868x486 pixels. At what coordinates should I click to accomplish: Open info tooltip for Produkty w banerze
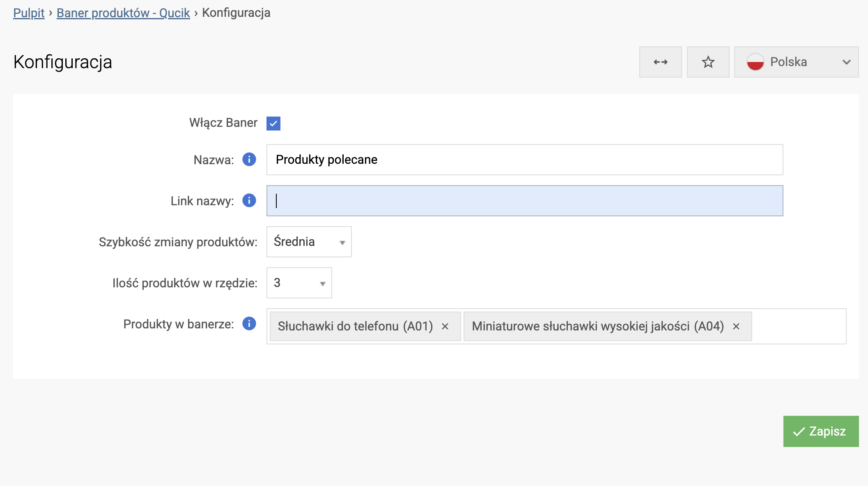pos(248,324)
